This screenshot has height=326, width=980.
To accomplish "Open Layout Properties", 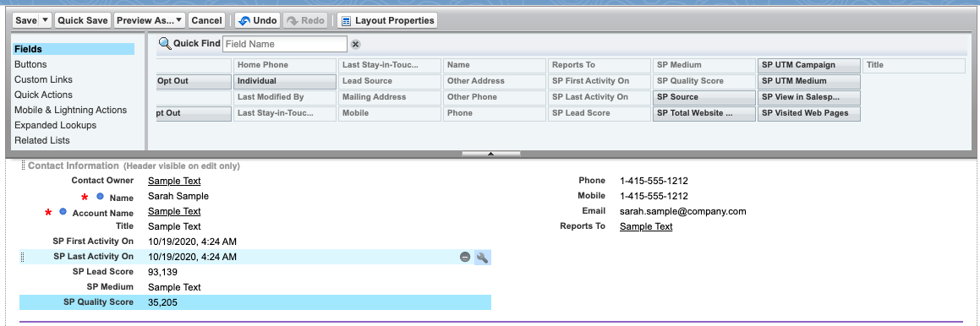I will pos(387,20).
